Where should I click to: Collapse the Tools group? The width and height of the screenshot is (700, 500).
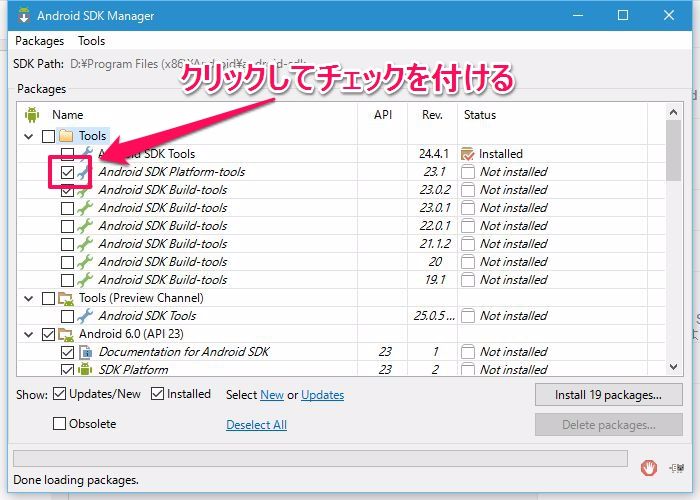[x=29, y=136]
